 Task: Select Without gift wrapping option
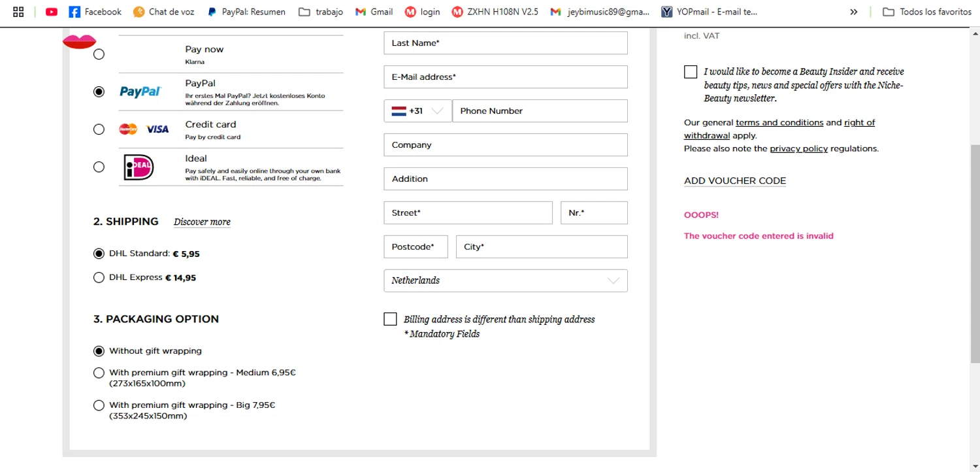pos(99,351)
